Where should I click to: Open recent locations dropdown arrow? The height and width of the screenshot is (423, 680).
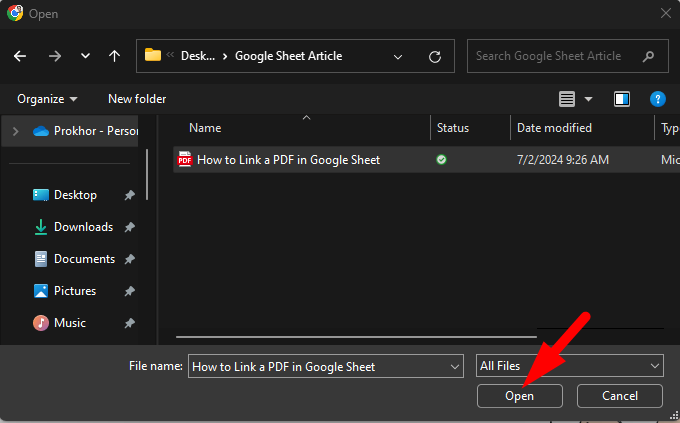tap(85, 56)
